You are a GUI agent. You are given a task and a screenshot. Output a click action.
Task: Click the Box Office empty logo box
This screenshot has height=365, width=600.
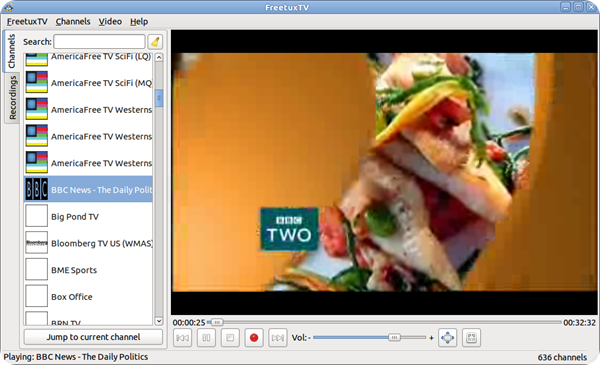(37, 296)
